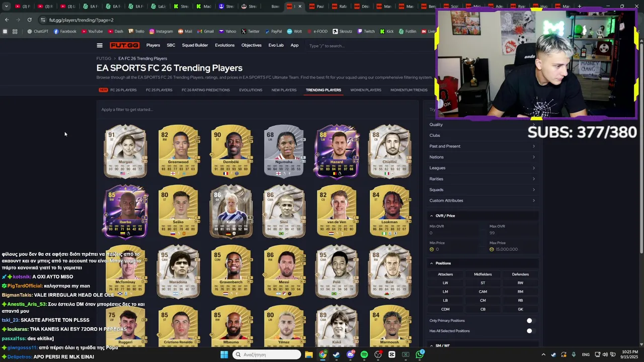Open the PayPal bookmark
The width and height of the screenshot is (644, 362).
[x=273, y=31]
